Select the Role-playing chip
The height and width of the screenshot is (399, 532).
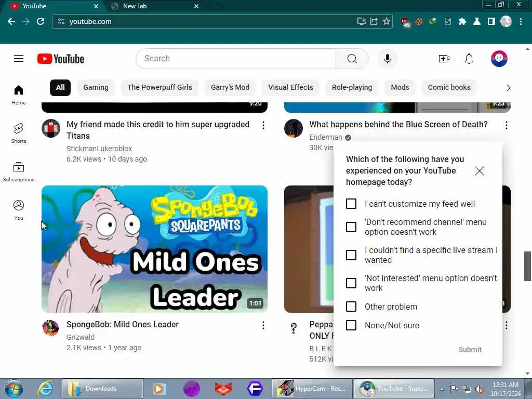click(352, 87)
